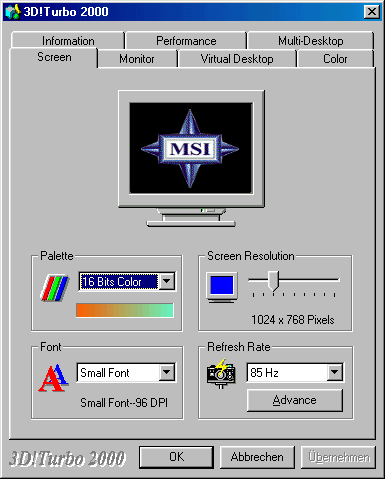Image resolution: width=385 pixels, height=479 pixels.
Task: Click the camera flash refresh rate icon
Action: click(x=221, y=373)
